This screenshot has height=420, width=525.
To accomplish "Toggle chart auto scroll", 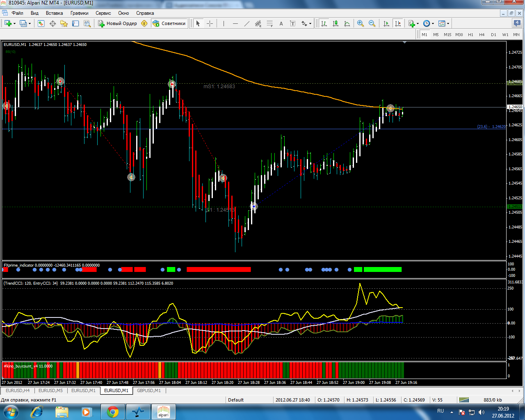I will (386, 23).
